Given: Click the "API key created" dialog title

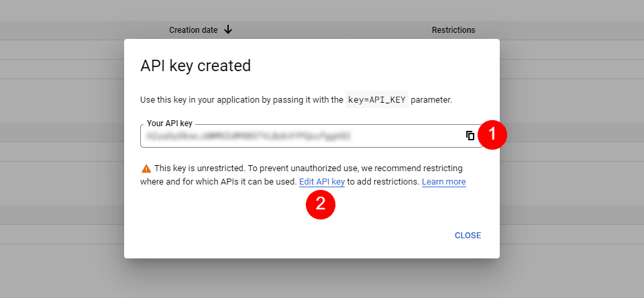Looking at the screenshot, I should (195, 66).
